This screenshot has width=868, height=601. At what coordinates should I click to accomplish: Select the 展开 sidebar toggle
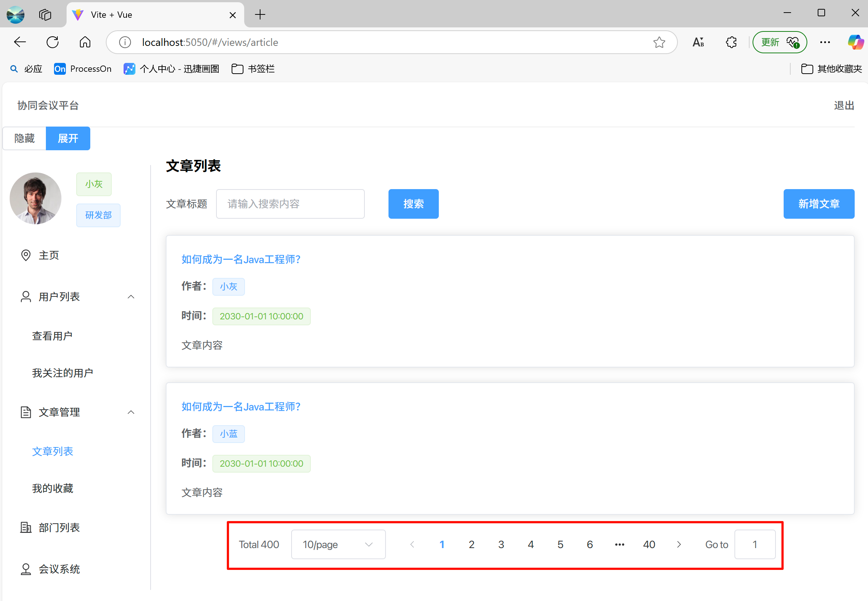click(68, 138)
